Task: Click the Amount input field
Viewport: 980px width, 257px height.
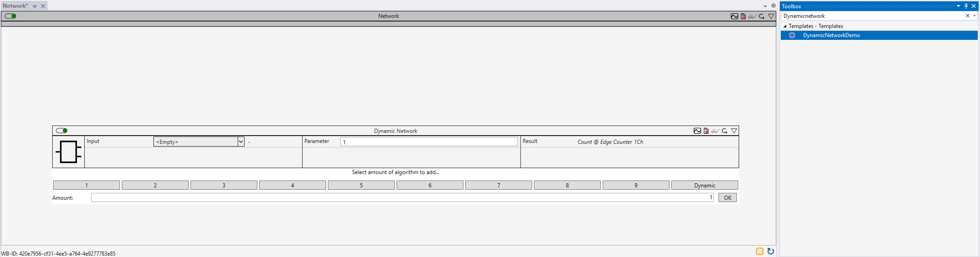Action: tap(403, 197)
